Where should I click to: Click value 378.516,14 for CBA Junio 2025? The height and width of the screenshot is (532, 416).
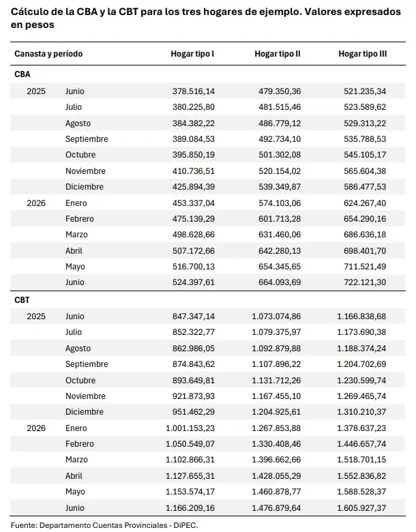194,91
